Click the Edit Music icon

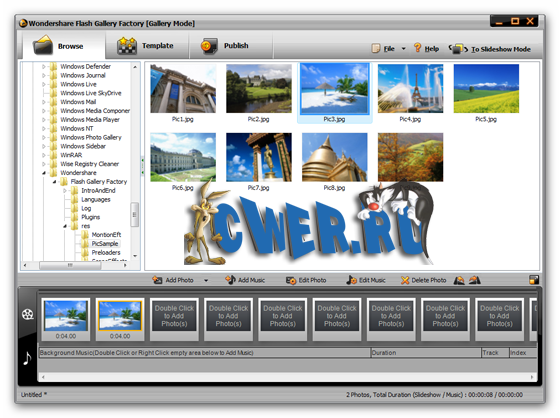tap(351, 280)
